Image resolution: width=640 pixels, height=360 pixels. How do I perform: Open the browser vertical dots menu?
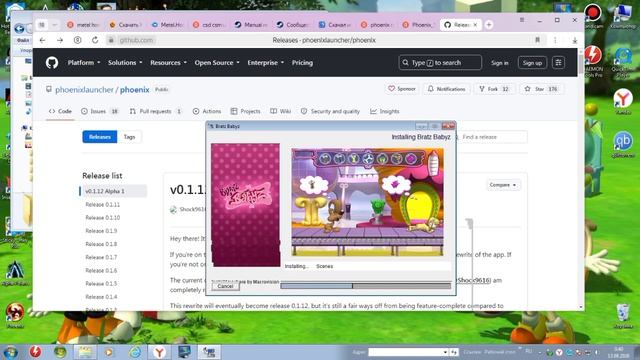[555, 40]
